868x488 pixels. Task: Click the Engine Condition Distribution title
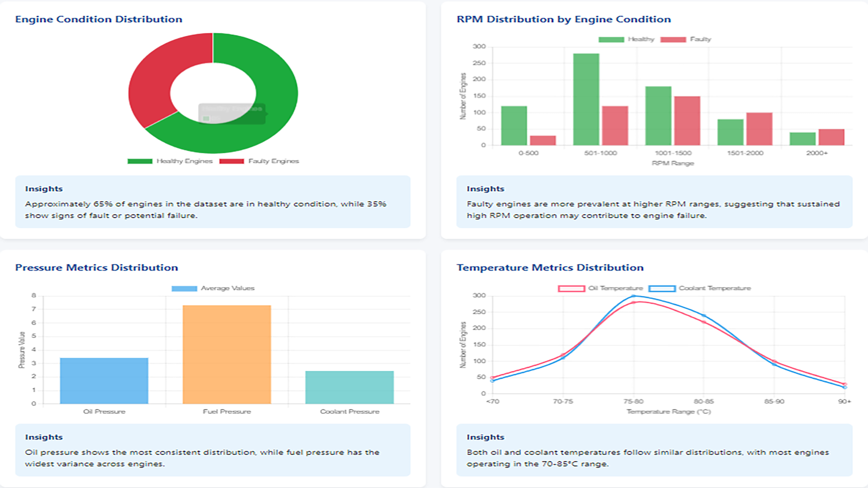[x=99, y=19]
